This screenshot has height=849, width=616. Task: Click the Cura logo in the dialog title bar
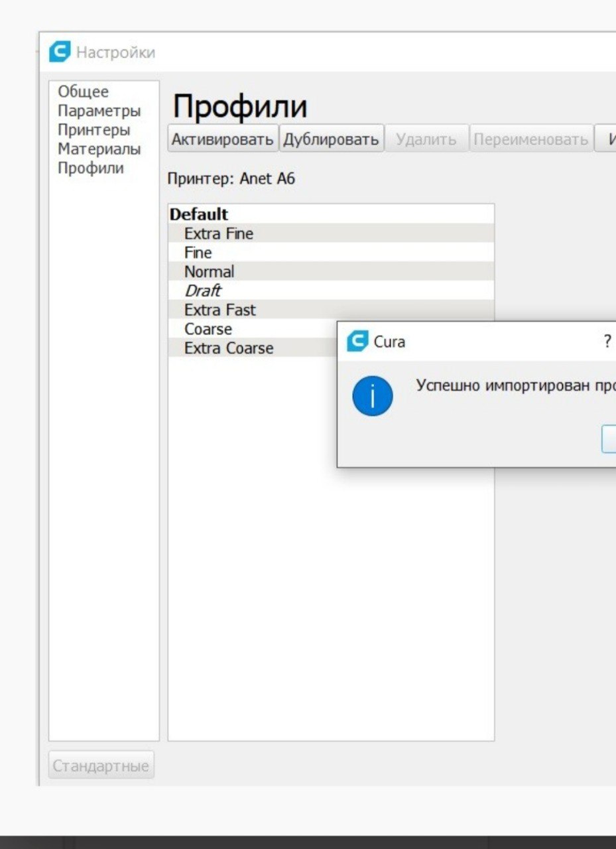[x=357, y=342]
